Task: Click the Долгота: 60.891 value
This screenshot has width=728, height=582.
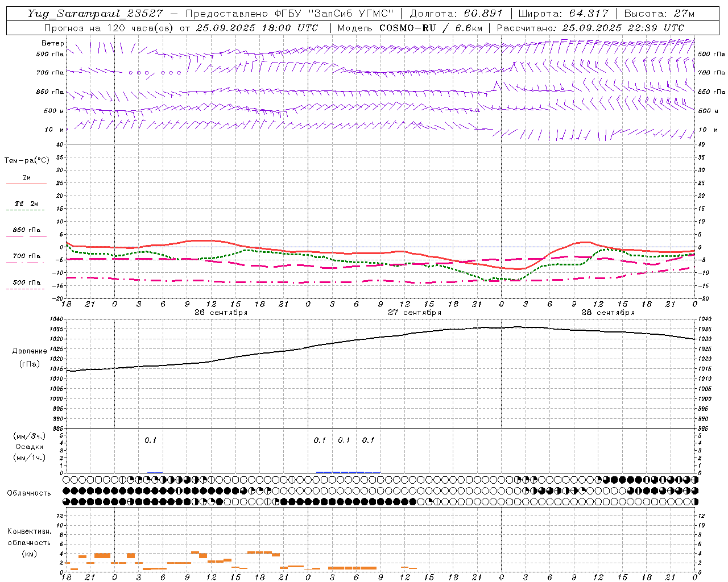Action: [456, 14]
